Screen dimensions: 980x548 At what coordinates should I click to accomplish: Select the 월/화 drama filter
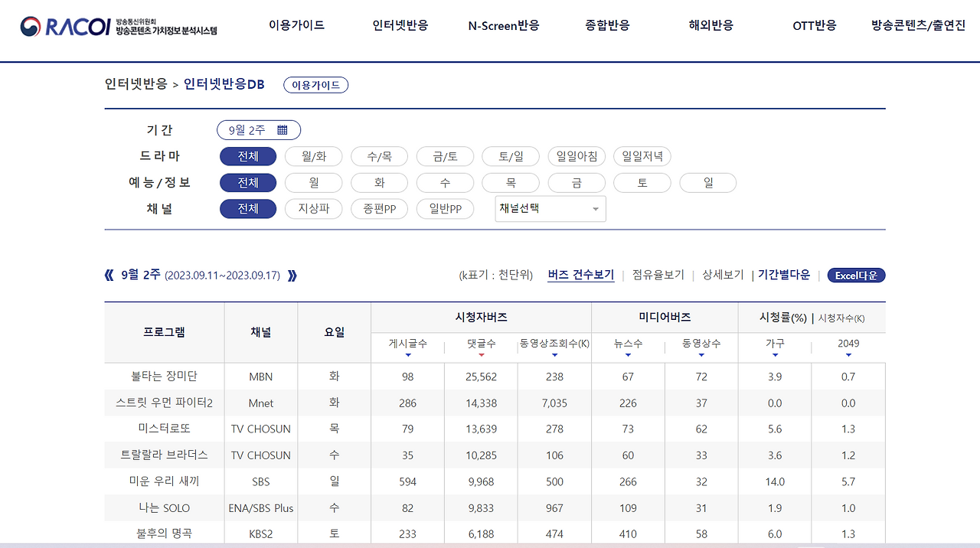click(x=313, y=156)
